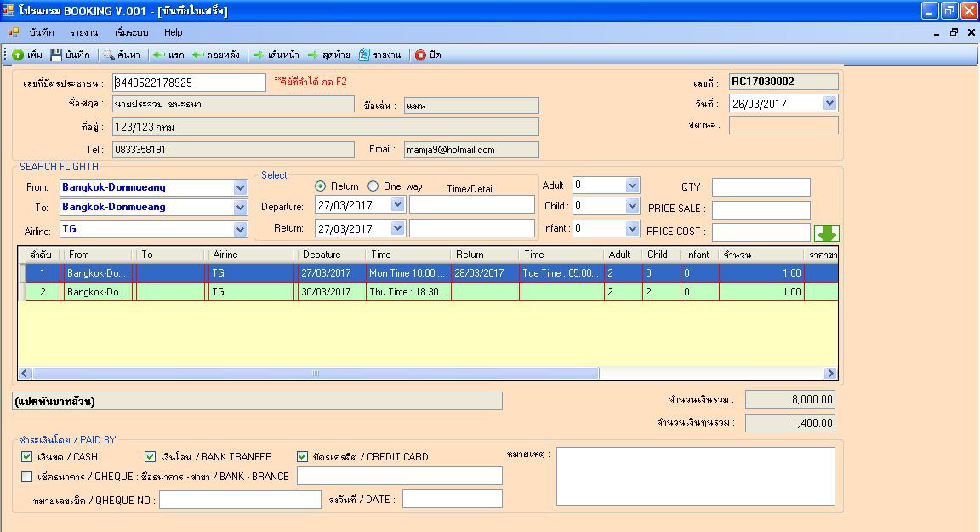Viewport: 980px width, 532px height.
Task: Open the Airline dropdown list
Action: click(x=240, y=229)
